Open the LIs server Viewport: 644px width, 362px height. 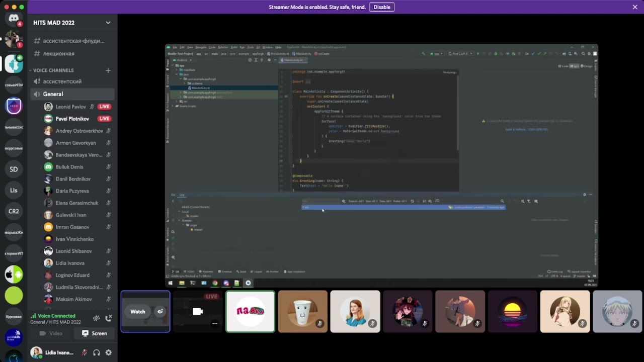[14, 190]
